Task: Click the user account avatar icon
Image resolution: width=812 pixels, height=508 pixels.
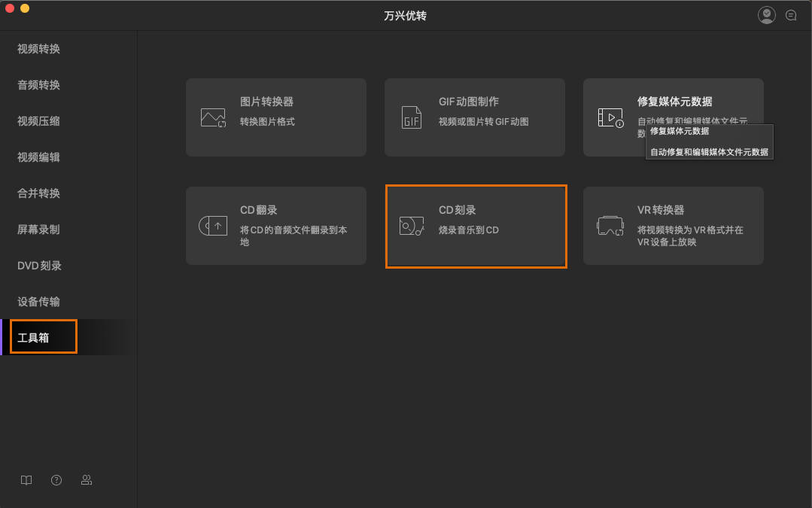Action: pyautogui.click(x=766, y=14)
